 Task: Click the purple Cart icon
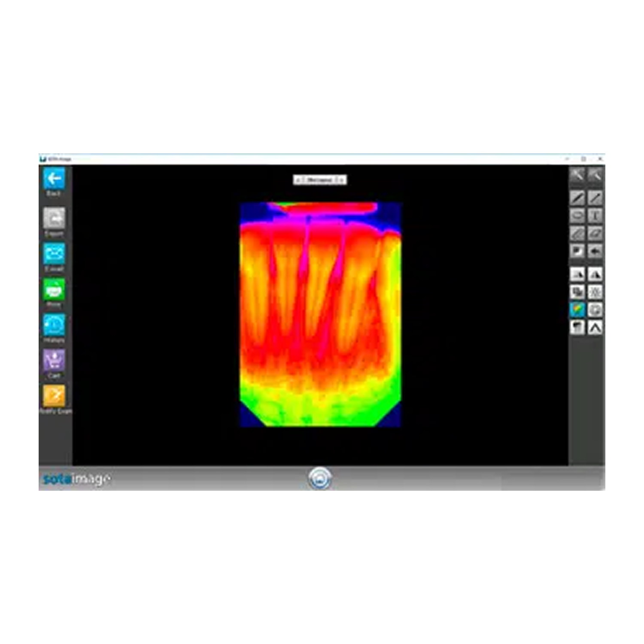[x=54, y=360]
